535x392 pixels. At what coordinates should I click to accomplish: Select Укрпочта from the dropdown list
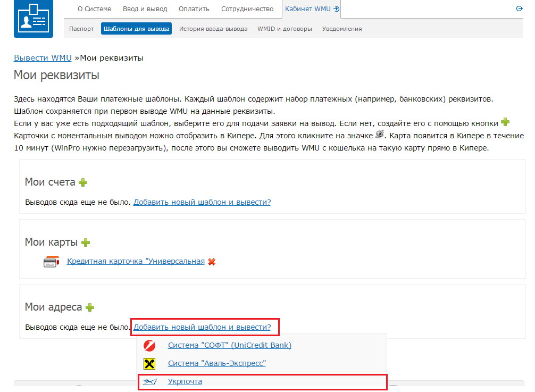185,382
